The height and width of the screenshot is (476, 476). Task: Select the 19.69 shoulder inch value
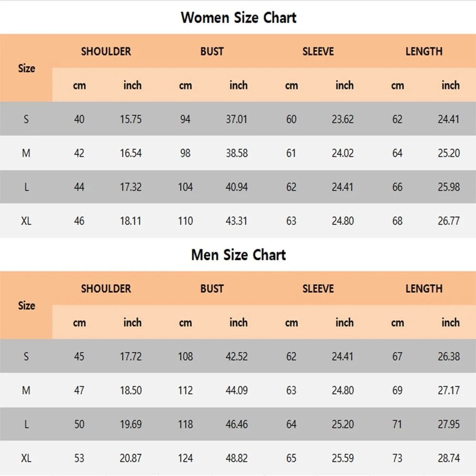131,424
